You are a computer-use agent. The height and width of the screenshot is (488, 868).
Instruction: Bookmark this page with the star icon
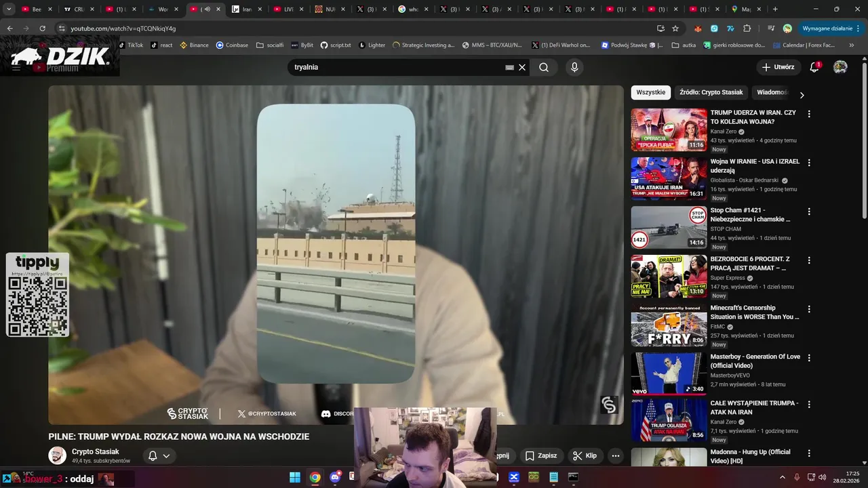pyautogui.click(x=675, y=28)
